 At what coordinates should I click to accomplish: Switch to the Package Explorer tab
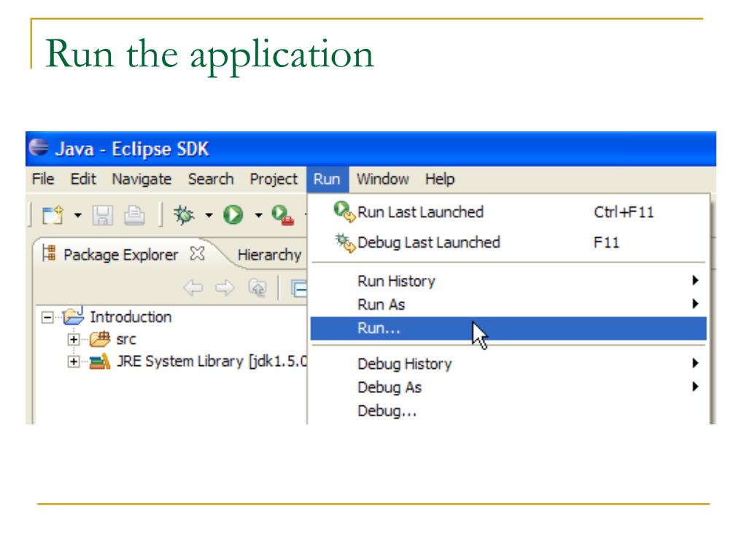120,254
